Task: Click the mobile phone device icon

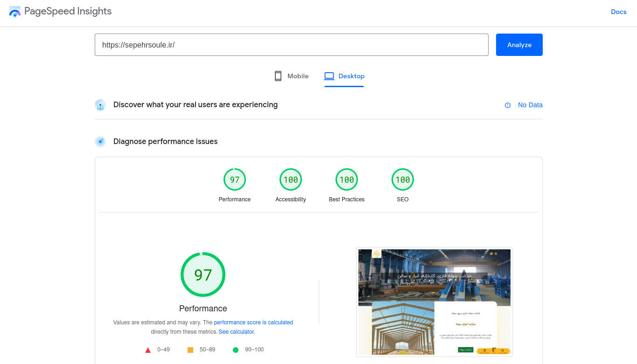Action: [x=278, y=76]
